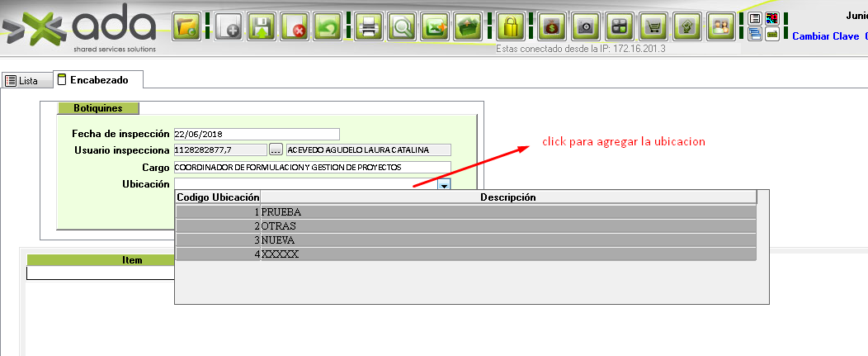
Task: Select the PRUEBA location row
Action: pos(466,211)
